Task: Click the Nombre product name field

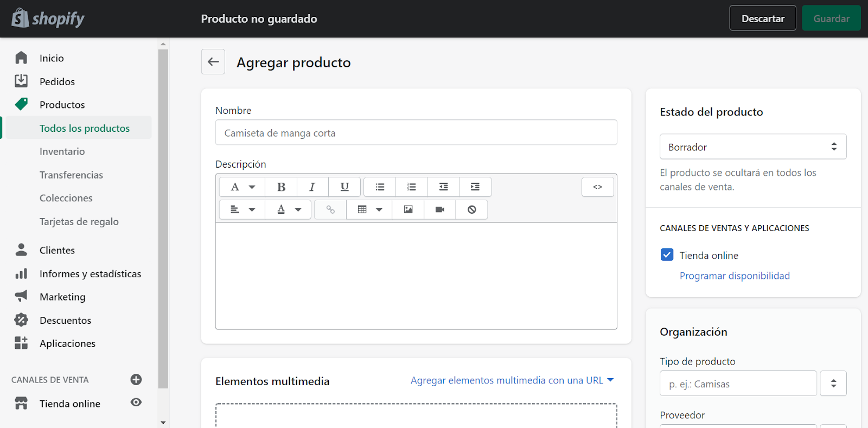Action: point(416,132)
